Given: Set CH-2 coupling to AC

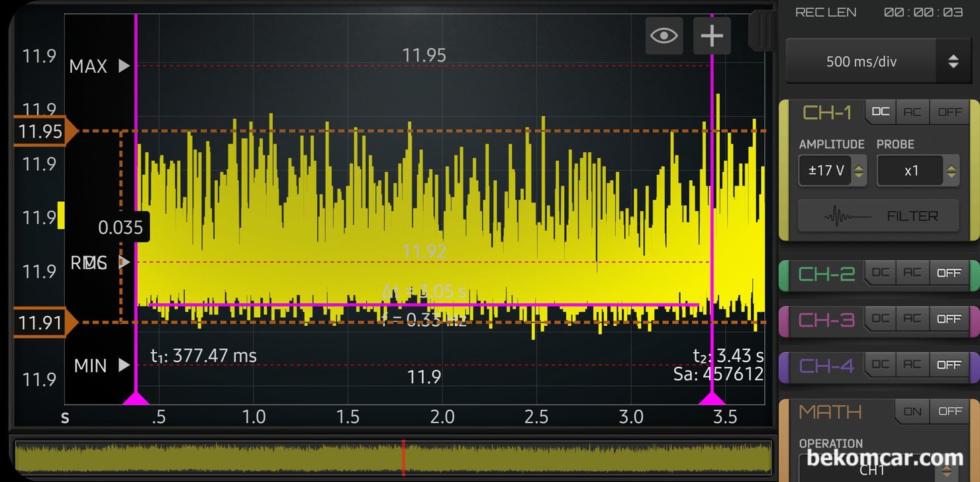Looking at the screenshot, I should tap(912, 272).
